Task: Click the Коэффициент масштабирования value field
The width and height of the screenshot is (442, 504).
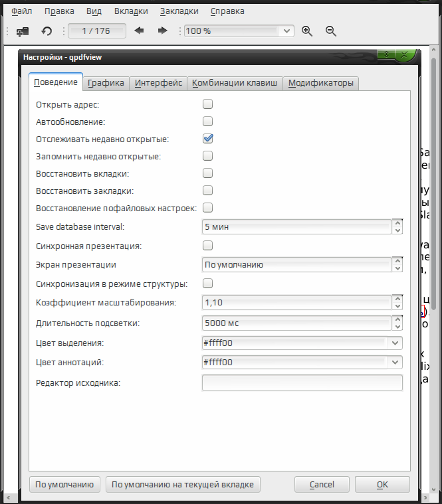Action: pyautogui.click(x=297, y=302)
